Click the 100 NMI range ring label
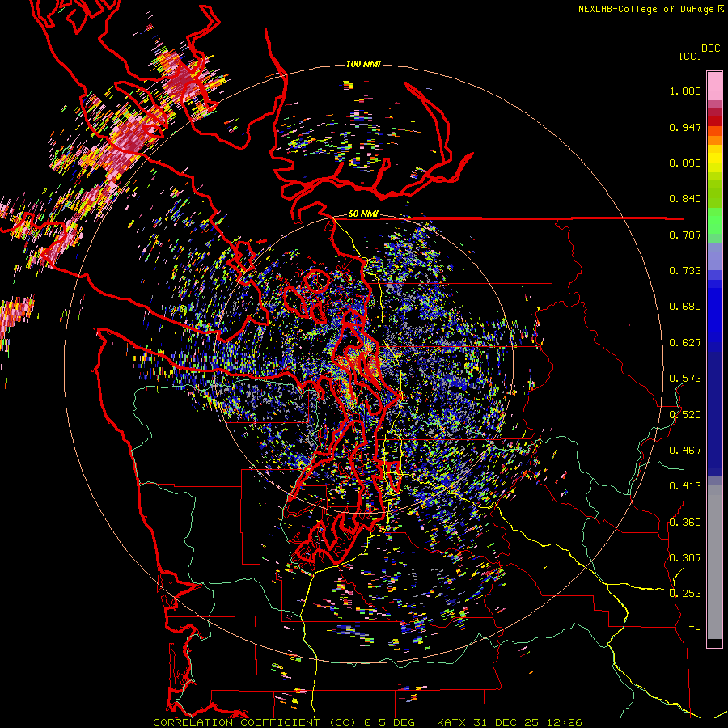The image size is (728, 728). [363, 64]
